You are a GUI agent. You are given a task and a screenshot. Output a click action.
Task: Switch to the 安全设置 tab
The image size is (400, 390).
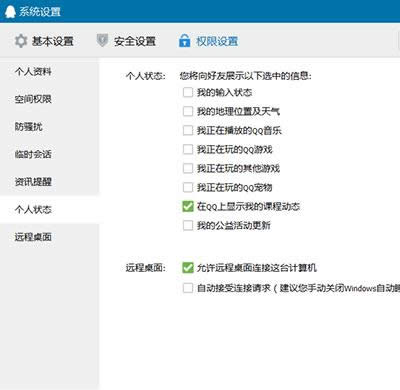coord(126,41)
